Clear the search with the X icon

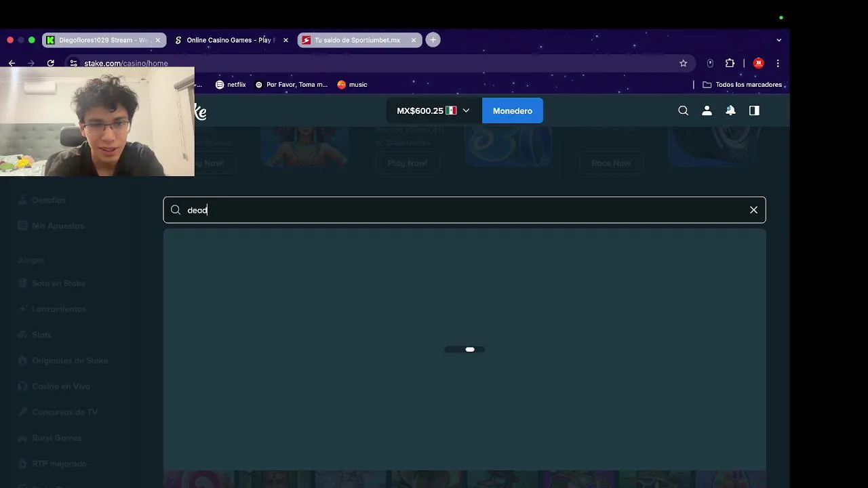coord(753,210)
